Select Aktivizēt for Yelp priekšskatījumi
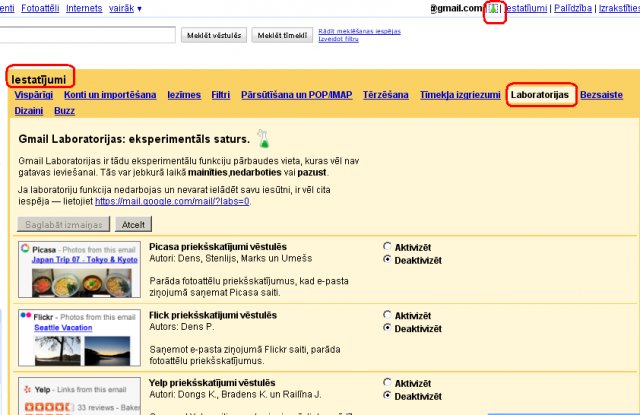 click(387, 382)
